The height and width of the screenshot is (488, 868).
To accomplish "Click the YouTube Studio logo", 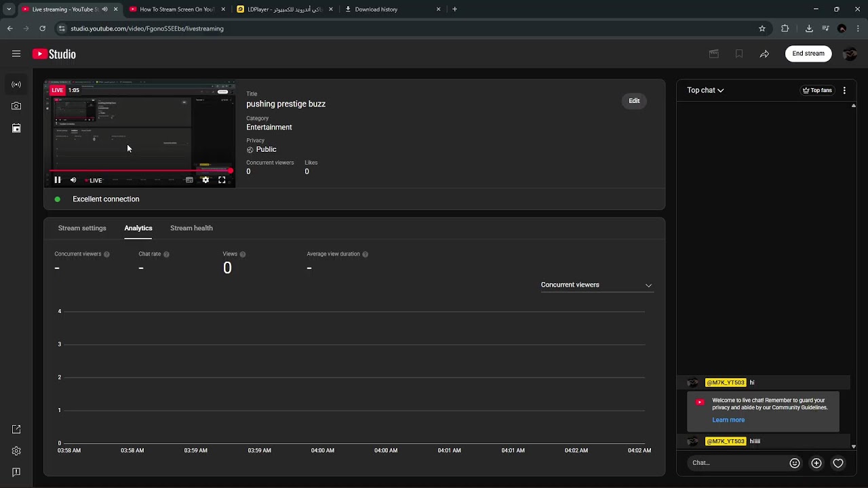I will pos(54,54).
